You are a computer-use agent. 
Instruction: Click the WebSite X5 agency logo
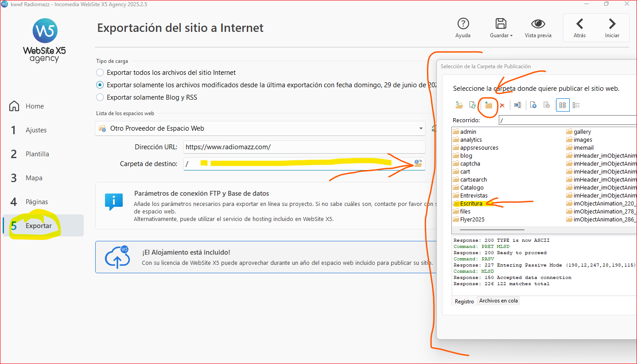point(44,41)
